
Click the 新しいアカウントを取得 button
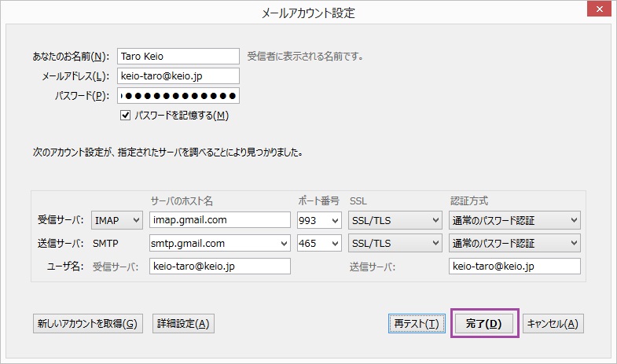click(x=87, y=323)
